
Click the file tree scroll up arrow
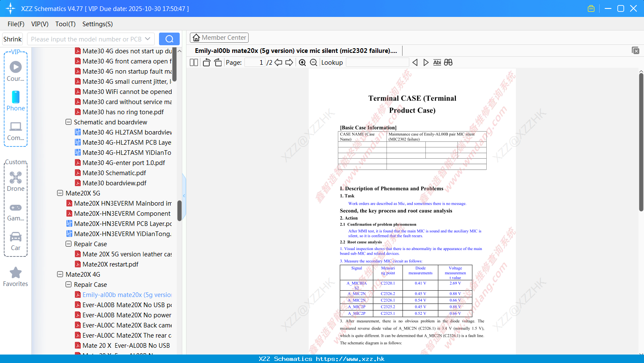179,51
